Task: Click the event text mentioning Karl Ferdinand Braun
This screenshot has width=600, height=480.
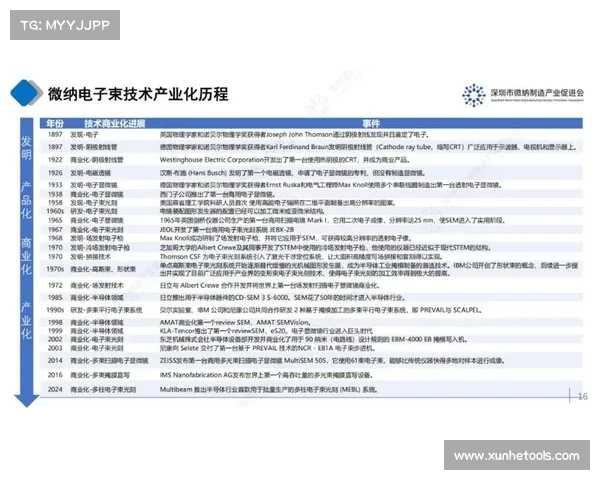Action: pos(368,147)
